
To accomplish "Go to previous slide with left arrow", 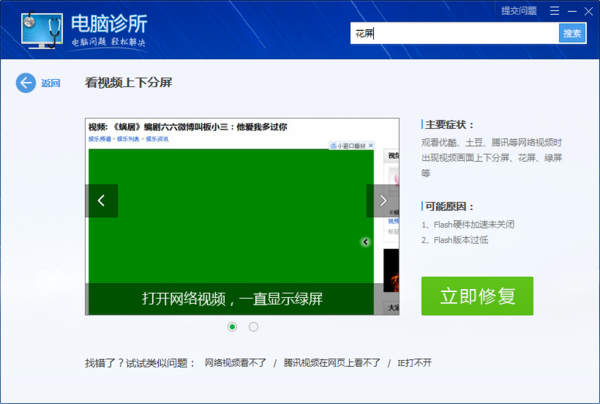I will click(x=101, y=201).
